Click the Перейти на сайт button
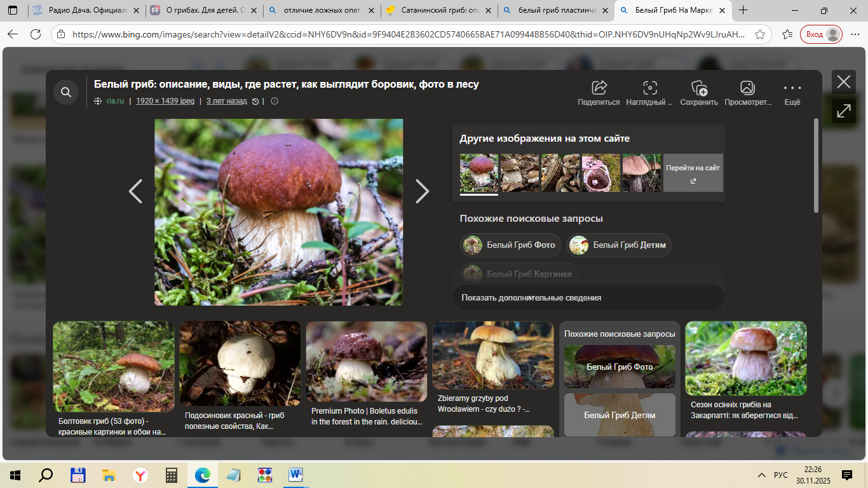 click(x=693, y=173)
